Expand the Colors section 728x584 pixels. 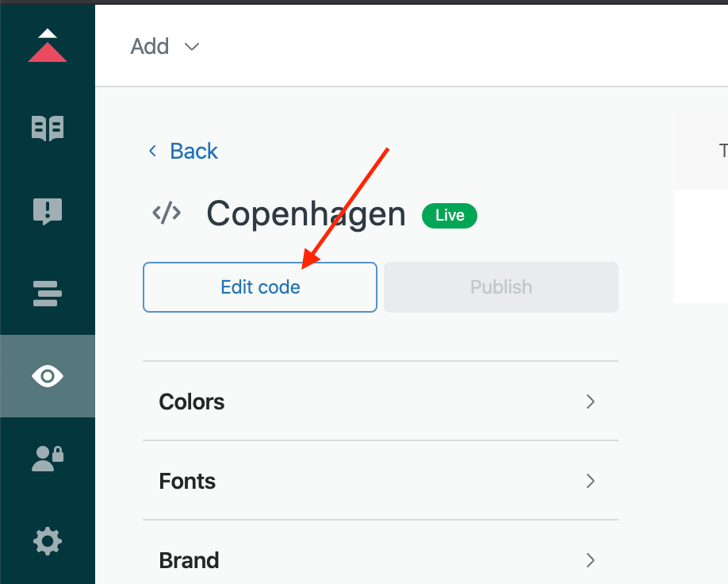[x=381, y=401]
